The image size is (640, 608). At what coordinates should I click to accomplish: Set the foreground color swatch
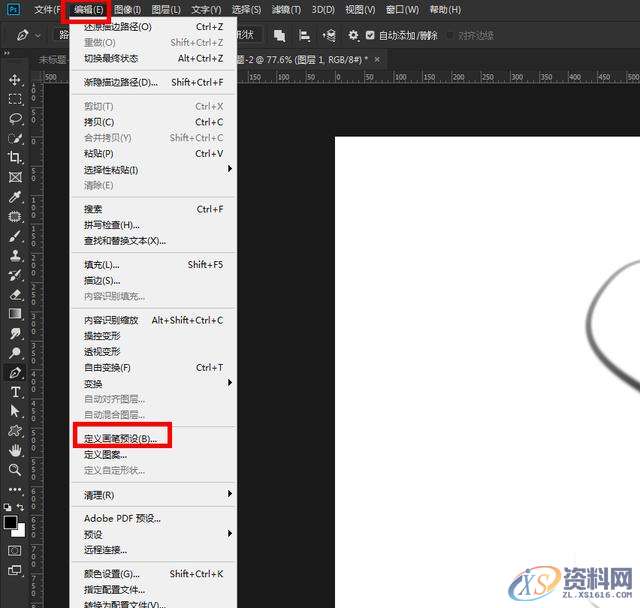tap(10, 522)
